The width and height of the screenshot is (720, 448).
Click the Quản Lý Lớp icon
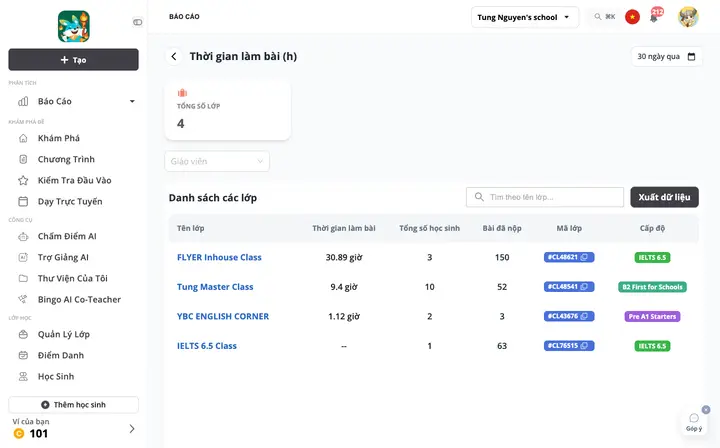tap(23, 335)
